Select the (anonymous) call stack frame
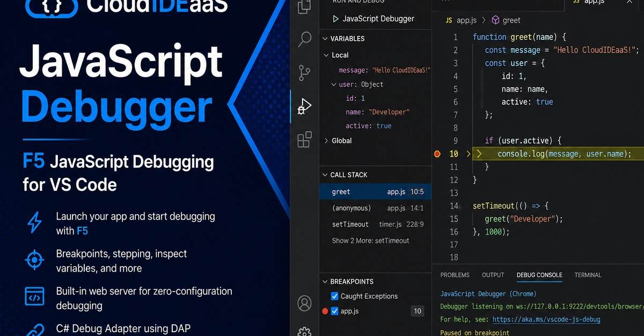Image resolution: width=644 pixels, height=336 pixels. 375,208
